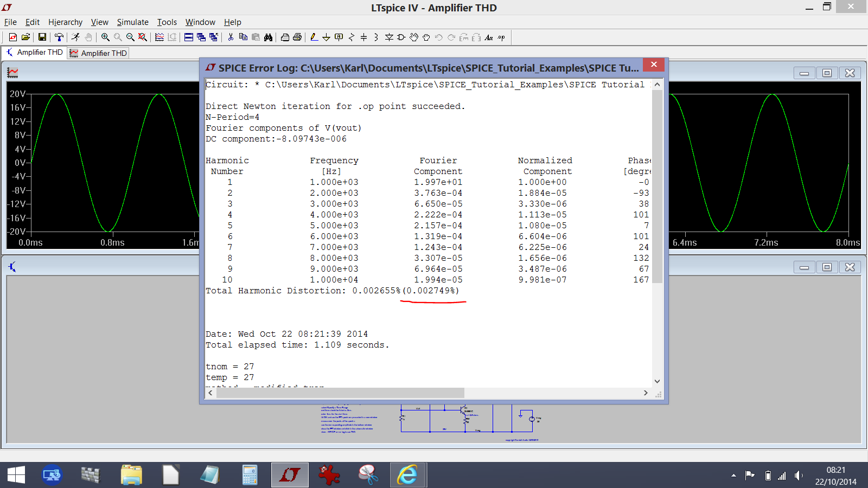Open the Edit menu
Viewport: 868px width, 488px height.
33,22
